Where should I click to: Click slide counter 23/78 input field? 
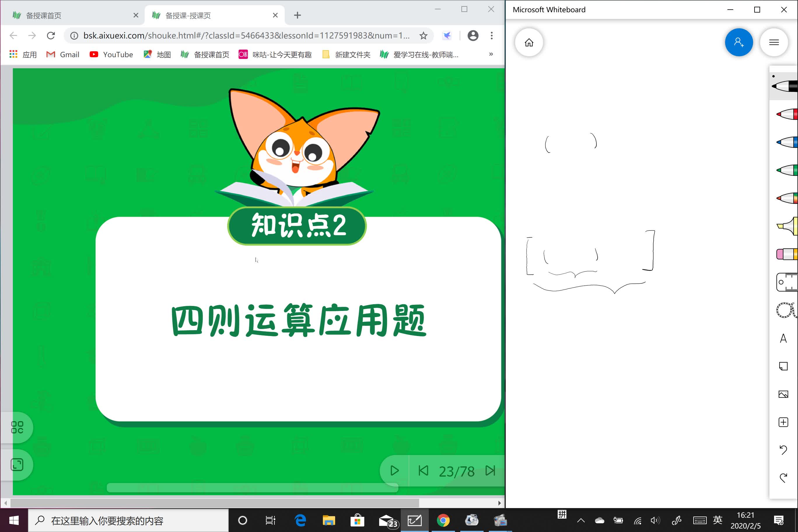(x=456, y=470)
